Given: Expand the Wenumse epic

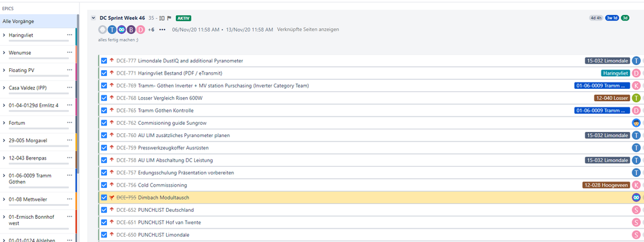Looking at the screenshot, I should pos(4,53).
